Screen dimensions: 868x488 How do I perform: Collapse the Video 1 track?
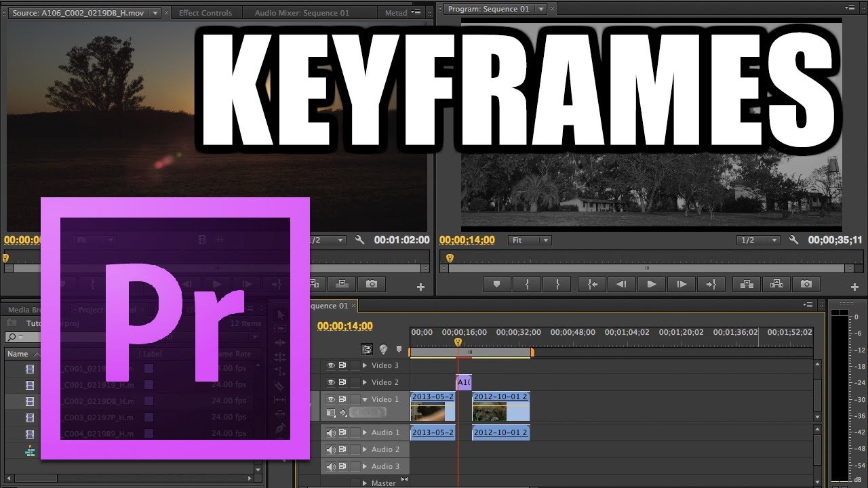click(365, 399)
